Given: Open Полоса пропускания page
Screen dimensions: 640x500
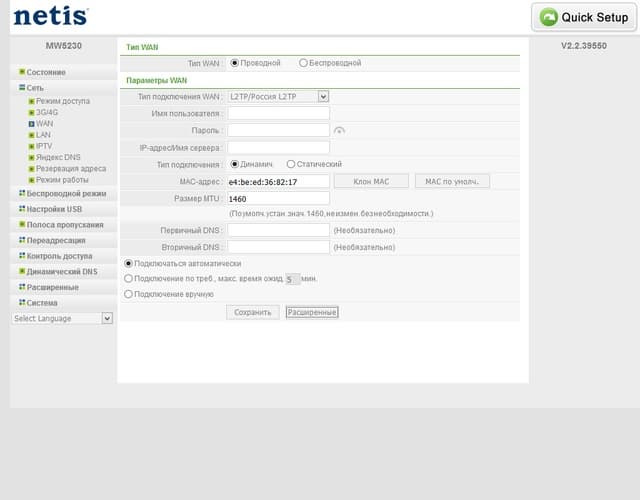Looking at the screenshot, I should pos(65,225).
